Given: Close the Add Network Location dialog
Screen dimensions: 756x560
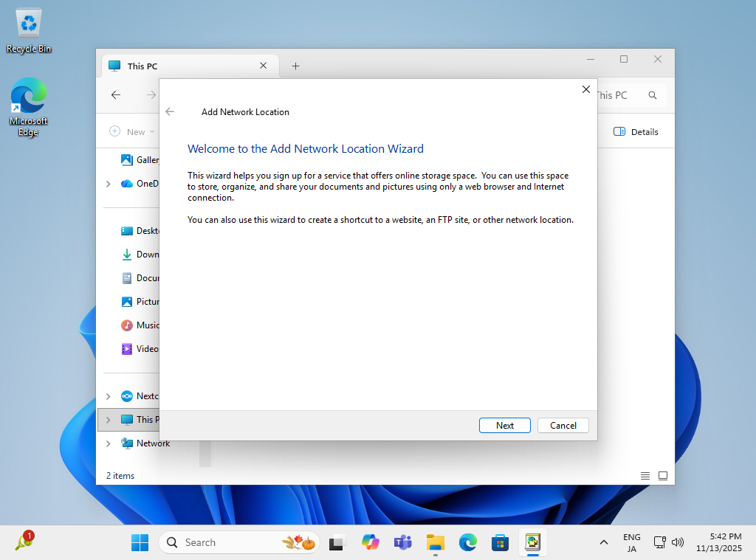Looking at the screenshot, I should (x=585, y=89).
